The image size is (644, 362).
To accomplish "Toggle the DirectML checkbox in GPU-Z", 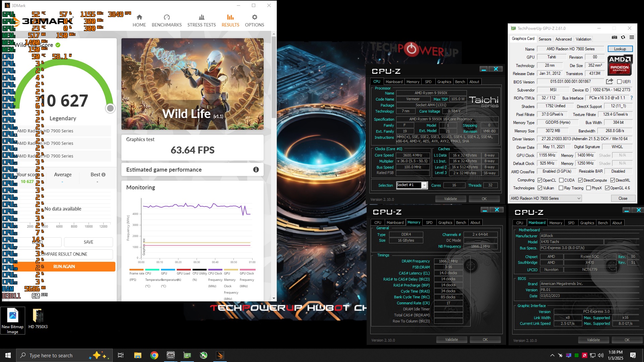I will point(612,180).
